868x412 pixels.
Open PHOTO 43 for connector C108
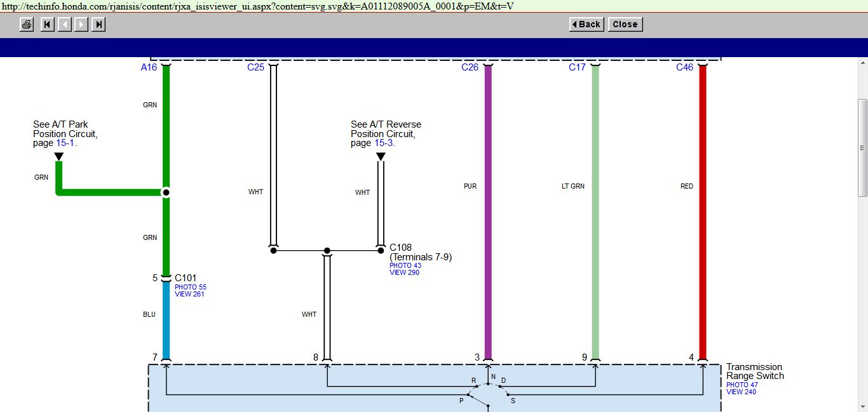[x=405, y=265]
